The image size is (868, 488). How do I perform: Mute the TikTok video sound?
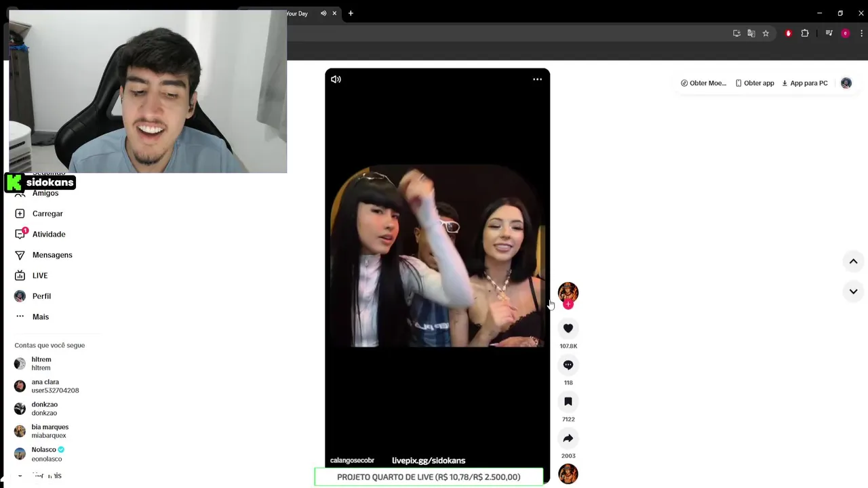point(336,79)
